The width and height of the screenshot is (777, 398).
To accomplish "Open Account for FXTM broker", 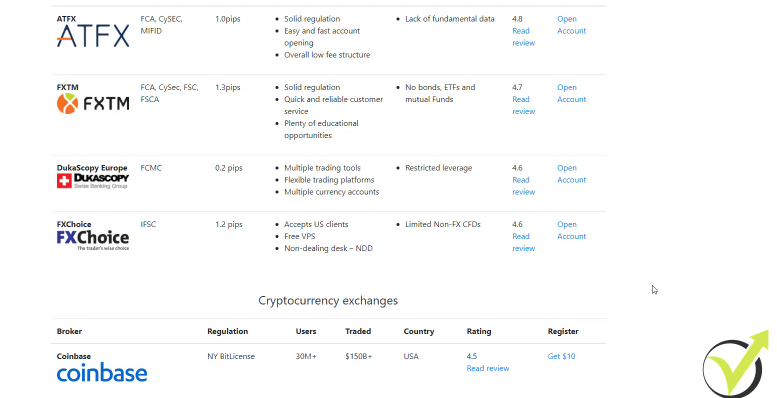I will (571, 93).
